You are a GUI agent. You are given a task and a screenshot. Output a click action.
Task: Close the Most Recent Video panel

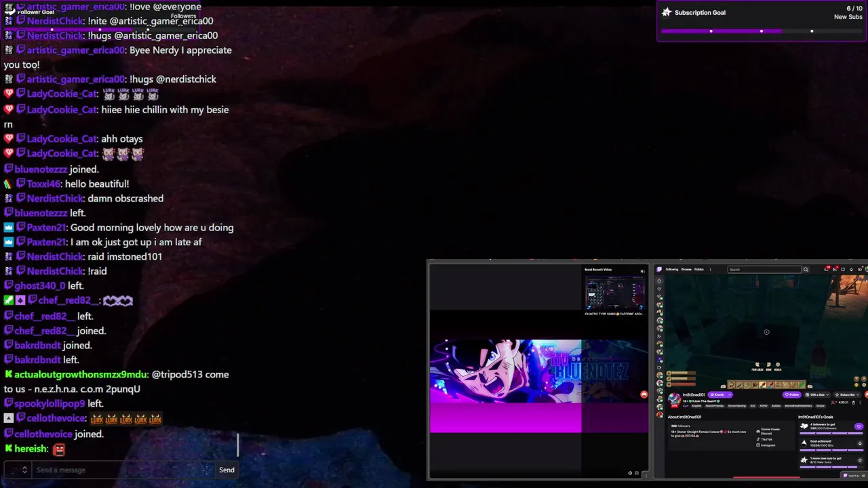tap(642, 271)
